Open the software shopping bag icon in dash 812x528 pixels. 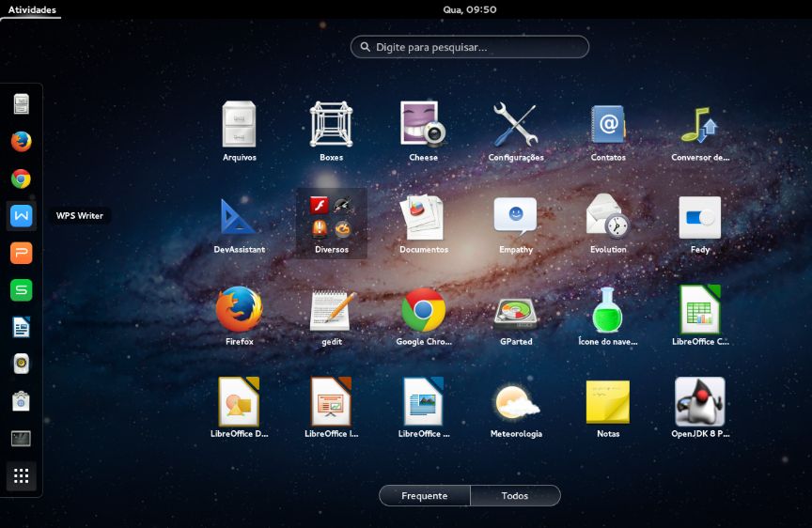22,401
